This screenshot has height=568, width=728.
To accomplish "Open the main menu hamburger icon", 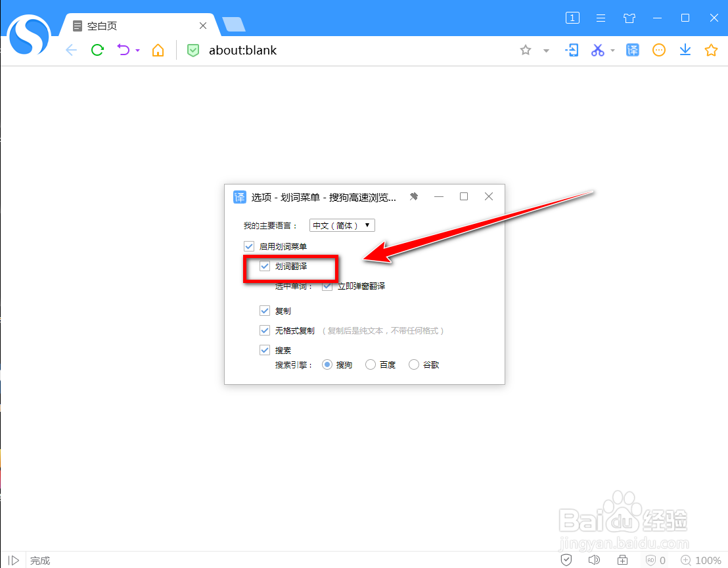I will point(601,18).
